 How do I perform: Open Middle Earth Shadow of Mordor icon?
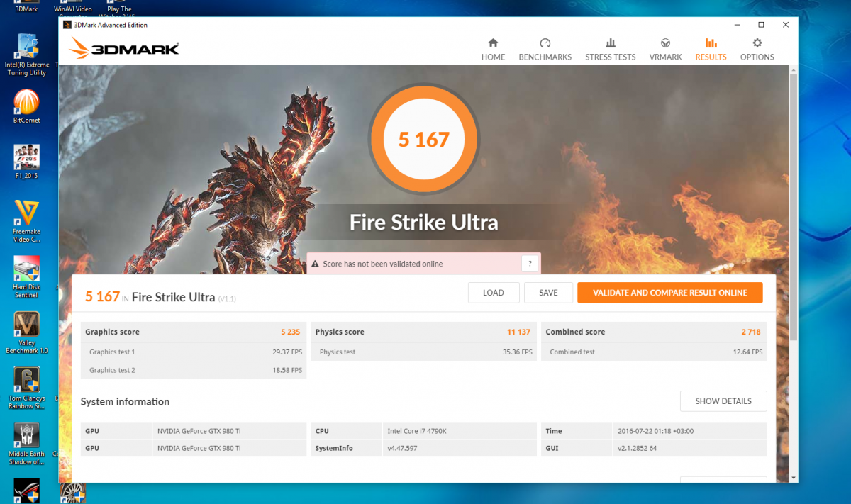click(26, 444)
